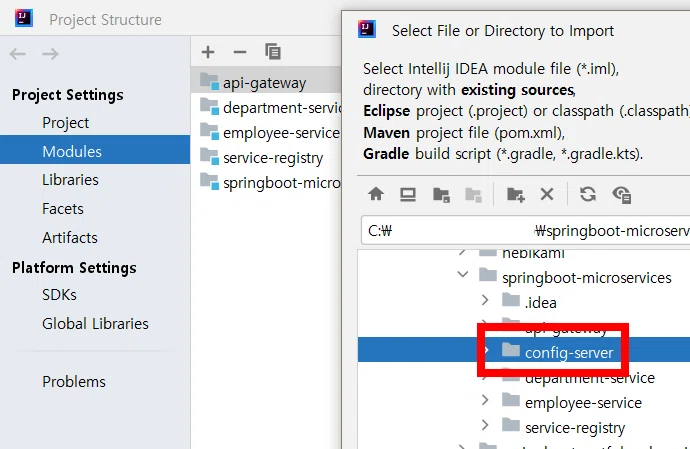This screenshot has width=690, height=449.
Task: Create a New Folder via toolbar icon
Action: point(515,194)
